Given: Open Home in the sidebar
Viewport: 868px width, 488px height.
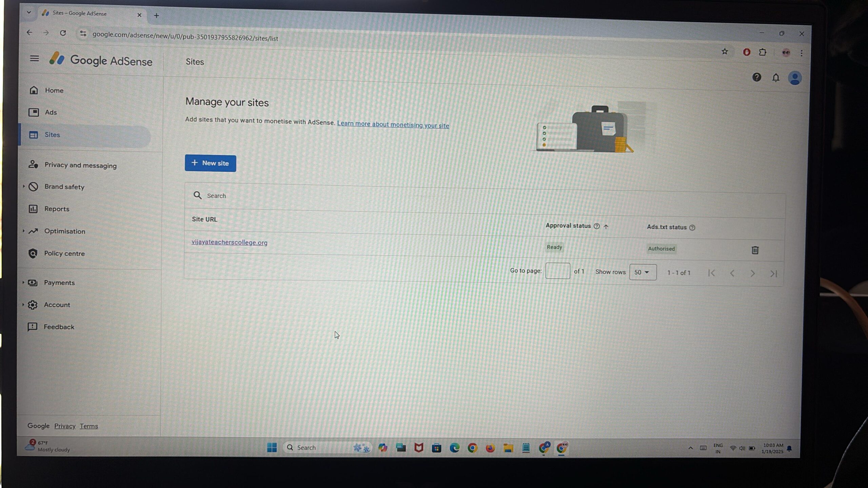Looking at the screenshot, I should (54, 90).
